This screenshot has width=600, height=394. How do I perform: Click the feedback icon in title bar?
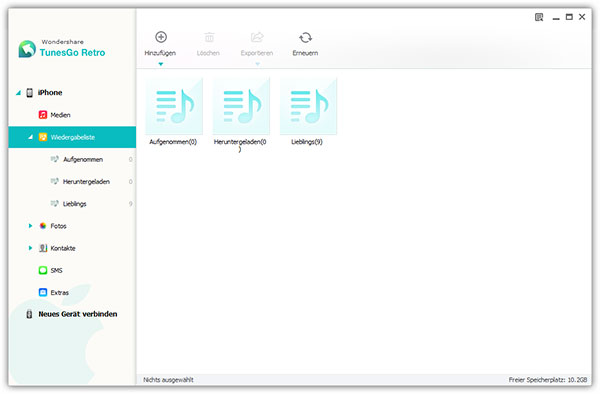pos(539,17)
